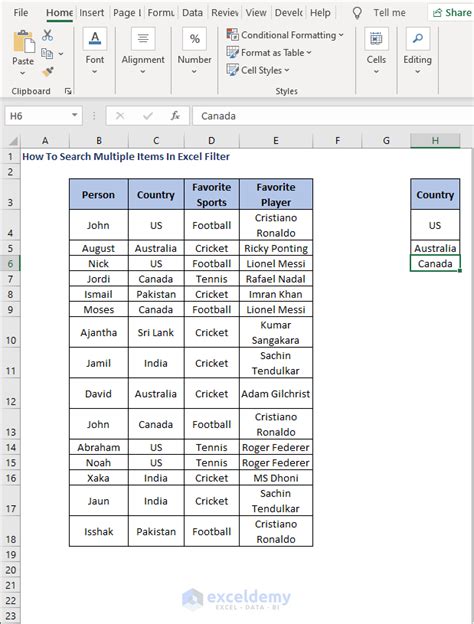Open the Cells group icon
Screen dimensions: 474x624
tap(376, 39)
